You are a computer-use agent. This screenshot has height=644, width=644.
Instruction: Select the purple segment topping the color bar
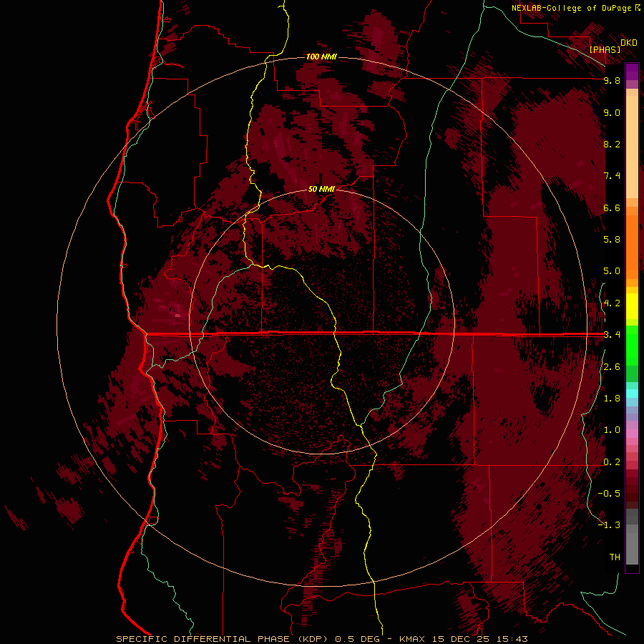tap(632, 72)
